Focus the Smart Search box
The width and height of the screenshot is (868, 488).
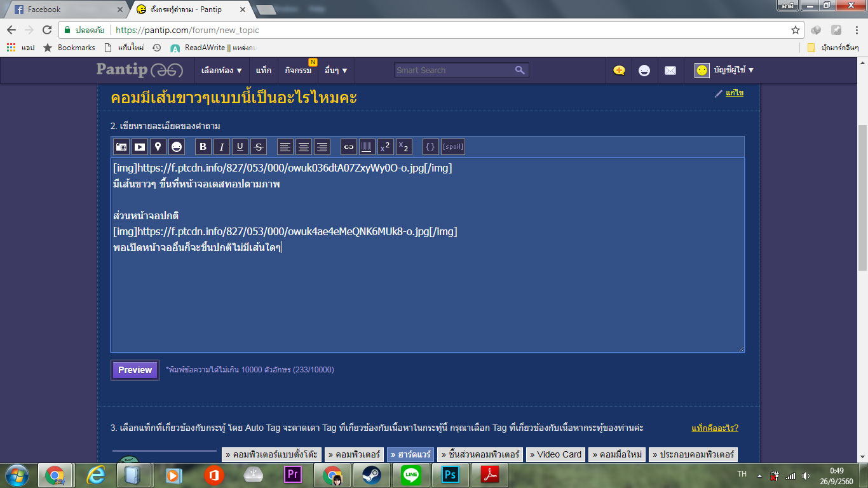coord(454,70)
